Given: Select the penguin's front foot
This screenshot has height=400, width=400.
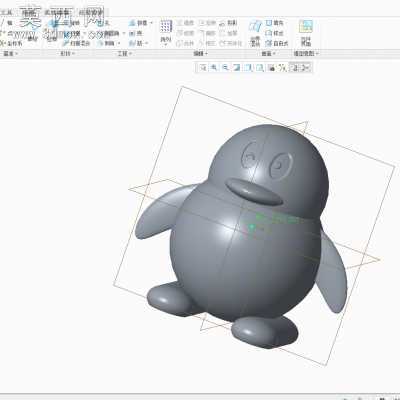Looking at the screenshot, I should coord(265,331).
